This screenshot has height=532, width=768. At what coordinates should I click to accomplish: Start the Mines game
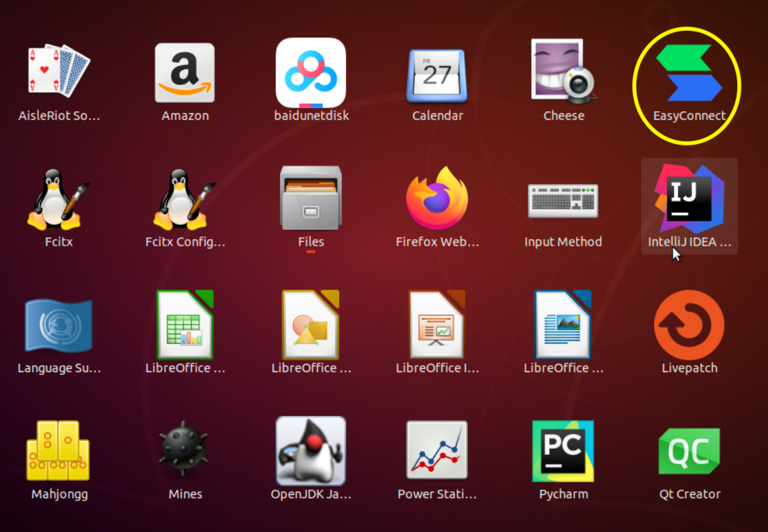(184, 449)
